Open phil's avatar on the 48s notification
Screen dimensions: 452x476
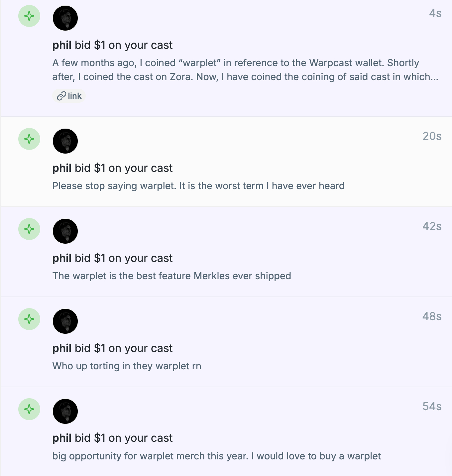(x=65, y=321)
